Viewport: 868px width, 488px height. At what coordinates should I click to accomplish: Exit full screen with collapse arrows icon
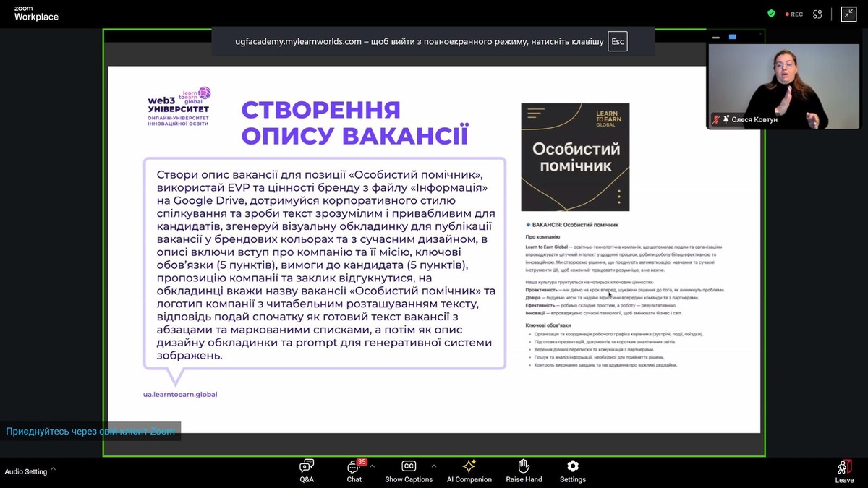[x=848, y=14]
